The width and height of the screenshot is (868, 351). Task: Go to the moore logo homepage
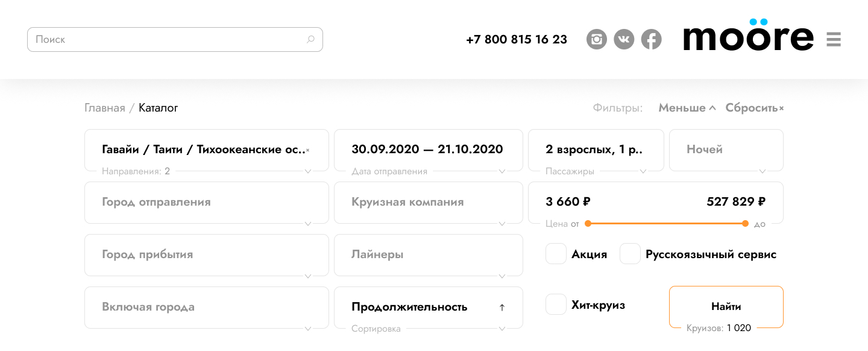click(748, 36)
